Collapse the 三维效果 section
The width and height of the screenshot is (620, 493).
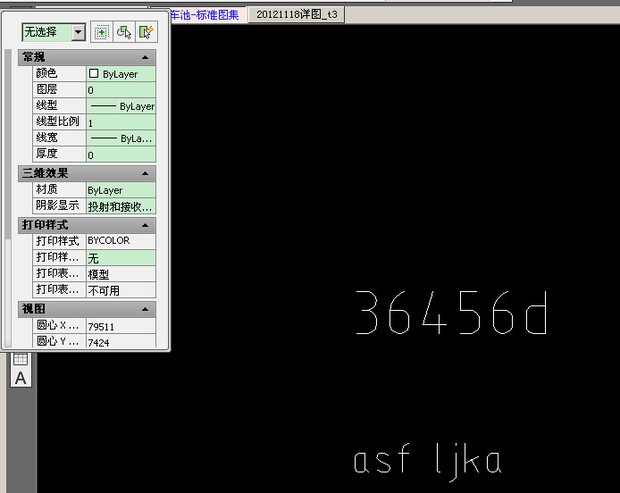pyautogui.click(x=145, y=174)
